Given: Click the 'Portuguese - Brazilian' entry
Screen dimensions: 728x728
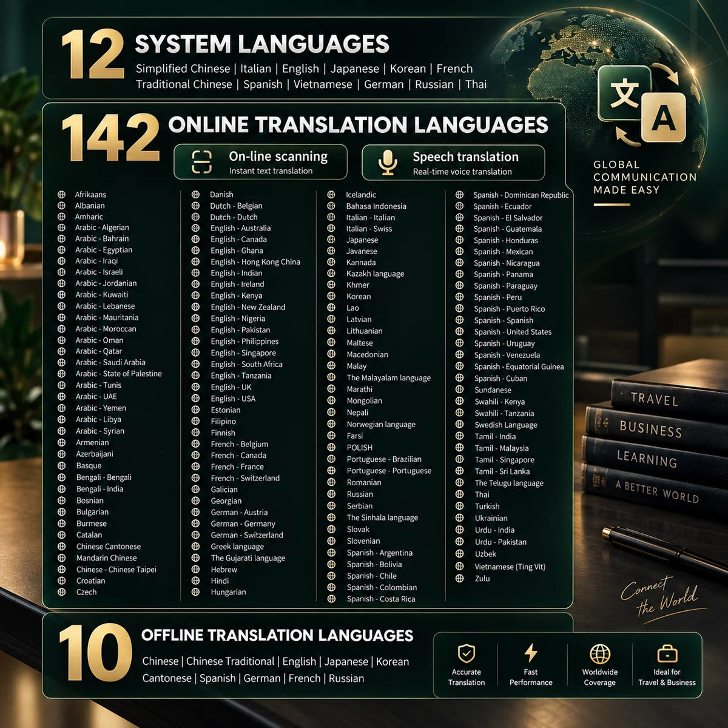Looking at the screenshot, I should tap(384, 459).
